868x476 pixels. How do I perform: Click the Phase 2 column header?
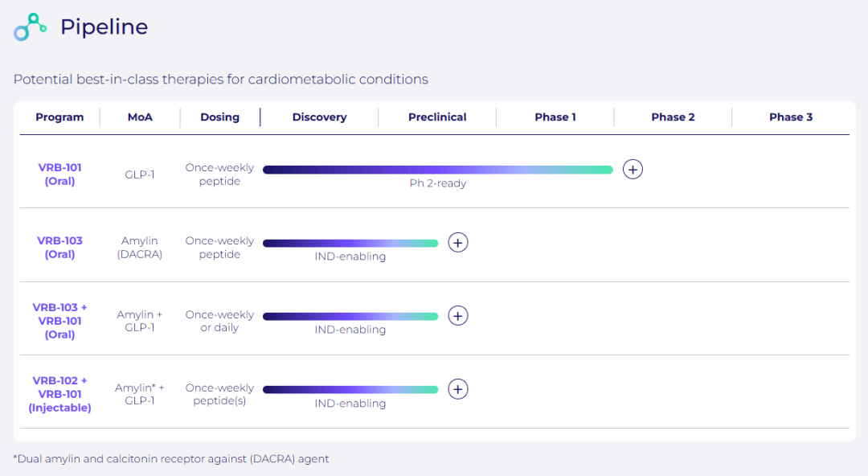(x=673, y=117)
